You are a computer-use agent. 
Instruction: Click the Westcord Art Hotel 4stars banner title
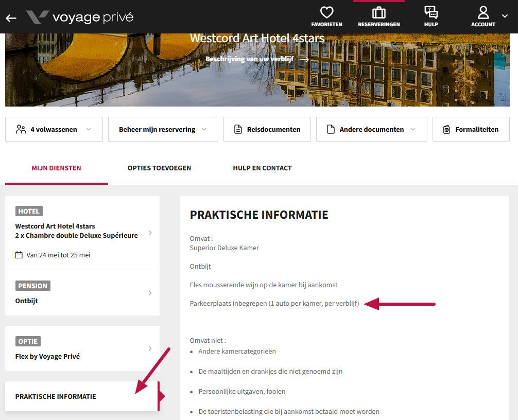[257, 38]
